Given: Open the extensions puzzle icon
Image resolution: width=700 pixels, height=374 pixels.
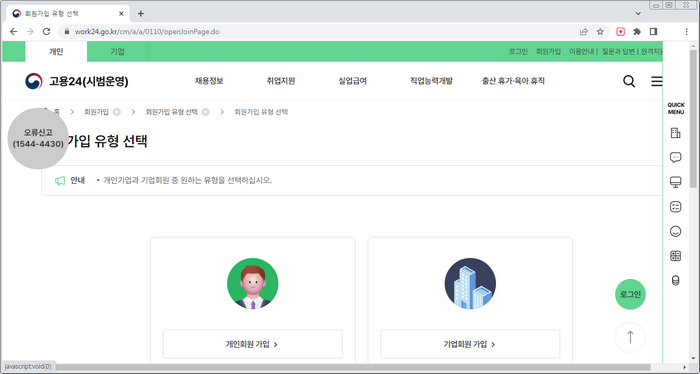Looking at the screenshot, I should click(637, 32).
